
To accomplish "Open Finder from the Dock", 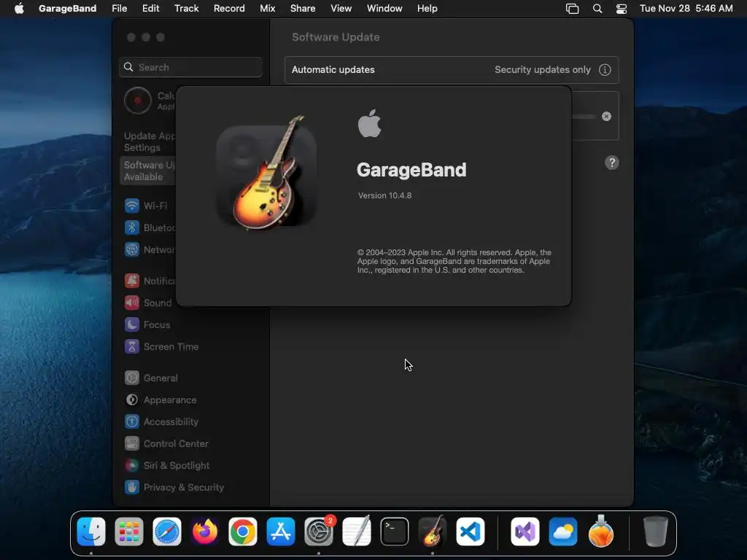I will pos(91,532).
